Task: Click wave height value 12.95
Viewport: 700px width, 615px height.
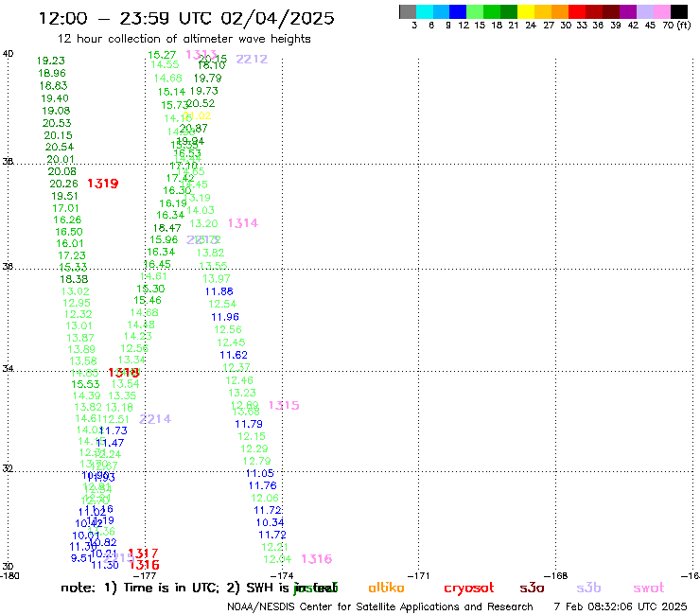Action: point(77,303)
